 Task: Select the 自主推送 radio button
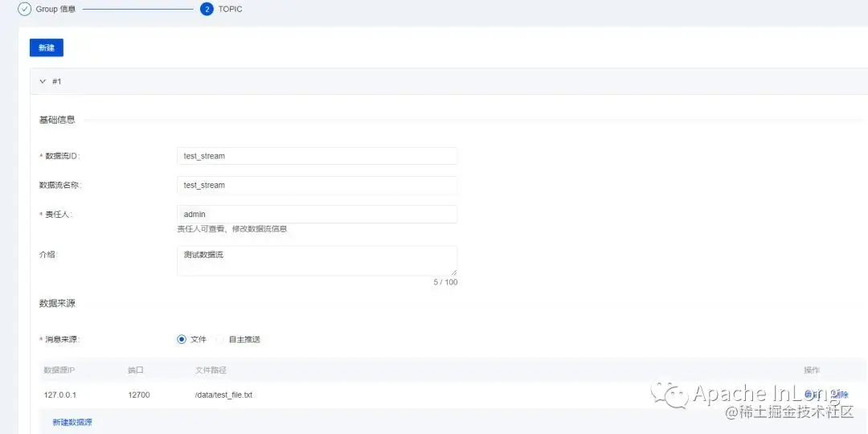219,339
